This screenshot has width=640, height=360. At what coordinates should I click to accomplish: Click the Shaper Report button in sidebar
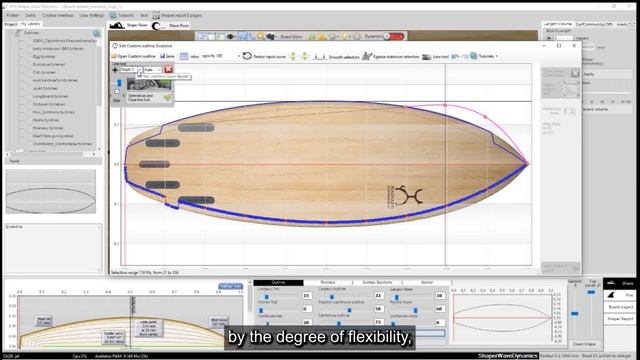point(620,319)
